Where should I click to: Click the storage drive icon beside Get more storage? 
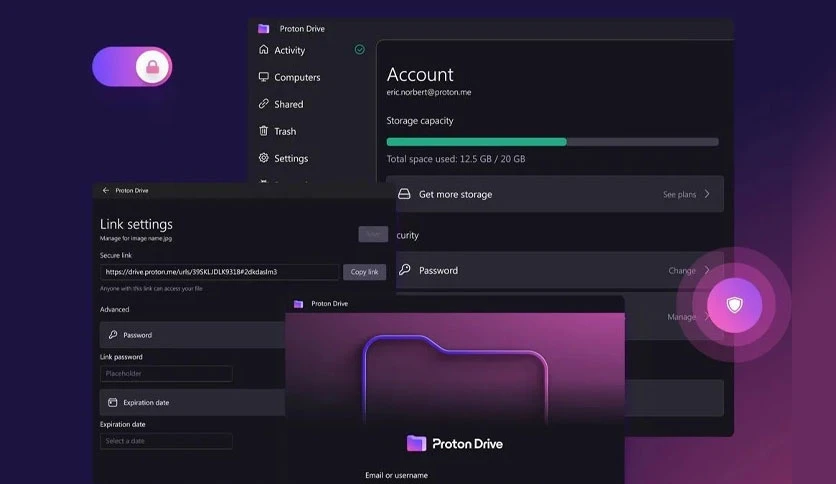pyautogui.click(x=404, y=194)
